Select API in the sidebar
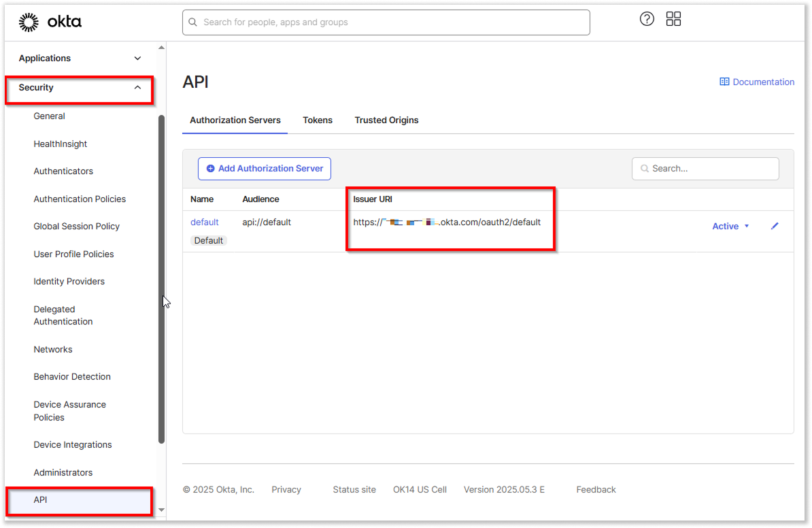This screenshot has width=812, height=528. point(80,500)
